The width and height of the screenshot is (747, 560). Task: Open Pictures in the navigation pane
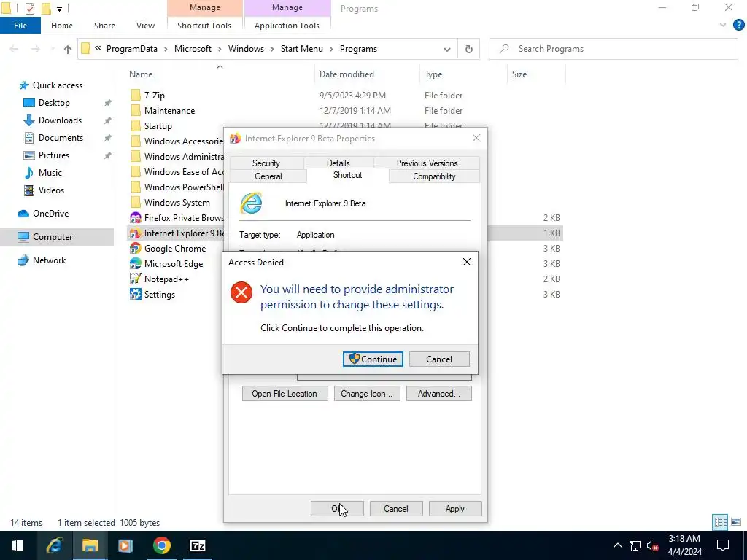[x=54, y=155]
